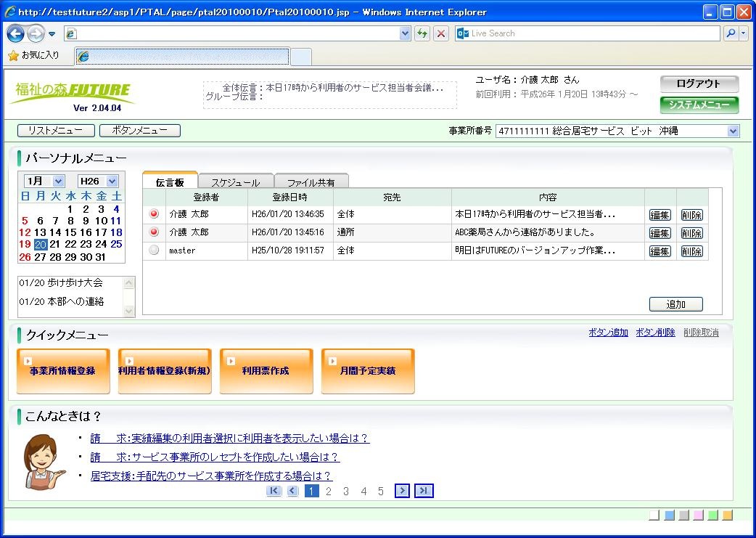Select the pink theme color swatch
Screen dimensions: 756x538
698,515
